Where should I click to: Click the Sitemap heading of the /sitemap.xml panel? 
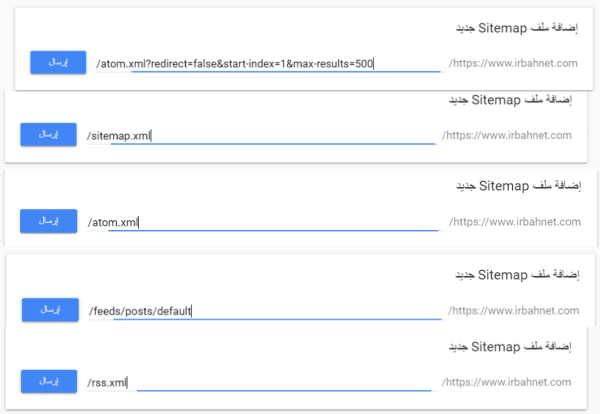510,100
